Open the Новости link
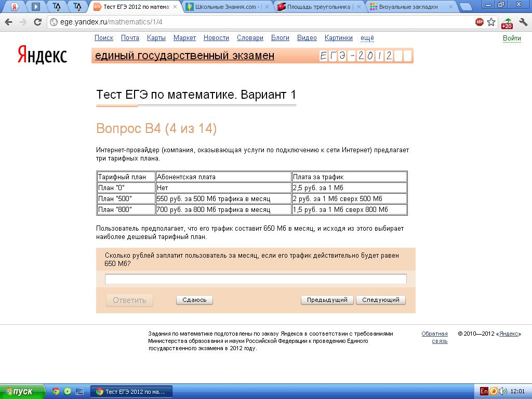This screenshot has height=399, width=532. click(x=216, y=38)
